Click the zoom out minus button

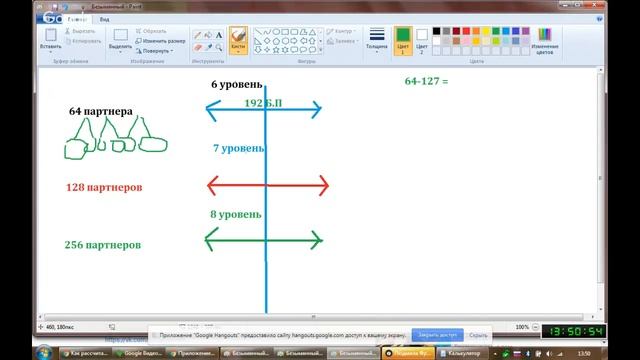point(536,327)
